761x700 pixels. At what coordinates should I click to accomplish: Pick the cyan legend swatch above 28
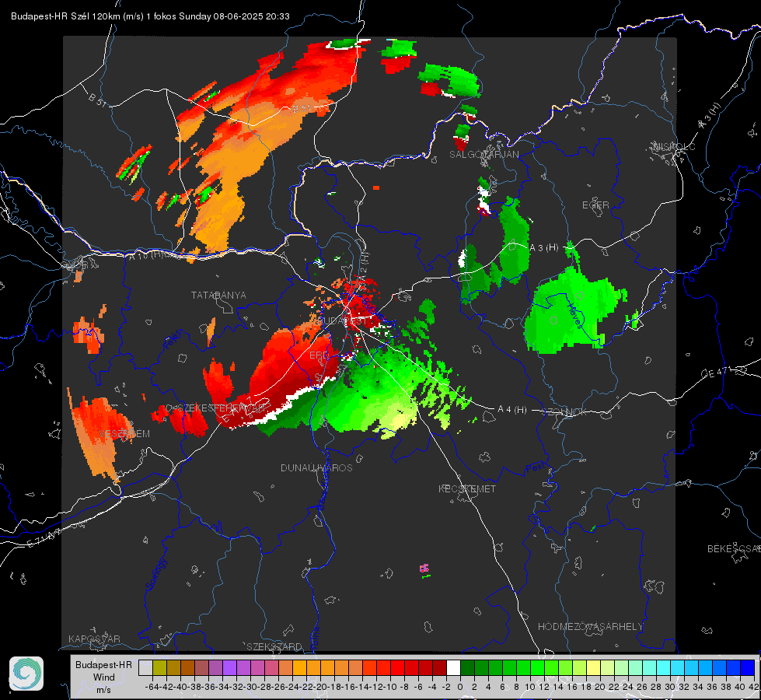coord(664,667)
